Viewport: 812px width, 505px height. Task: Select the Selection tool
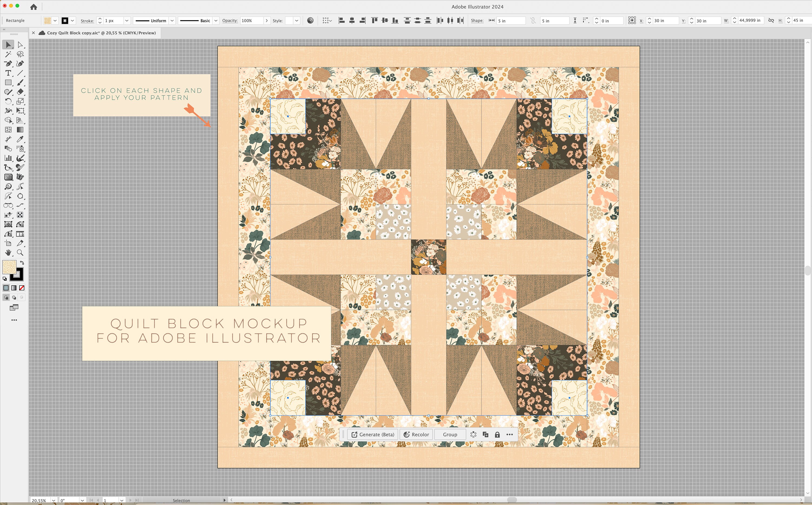[x=8, y=45]
